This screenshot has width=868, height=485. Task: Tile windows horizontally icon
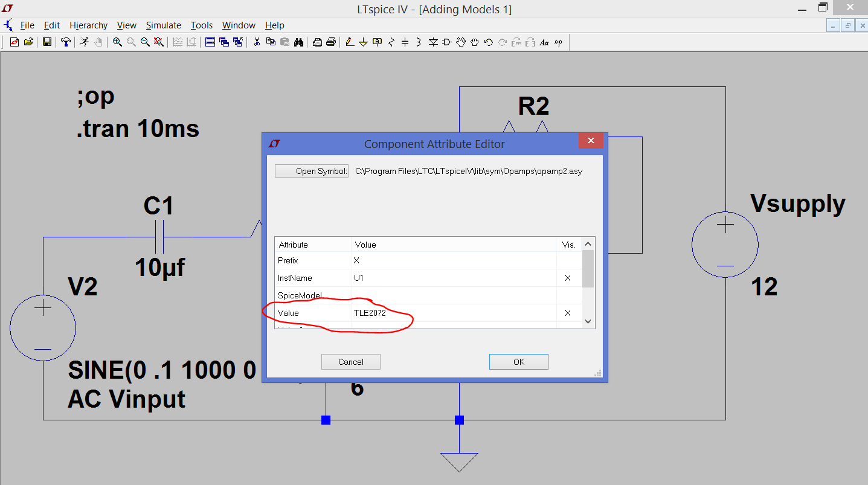pos(210,42)
